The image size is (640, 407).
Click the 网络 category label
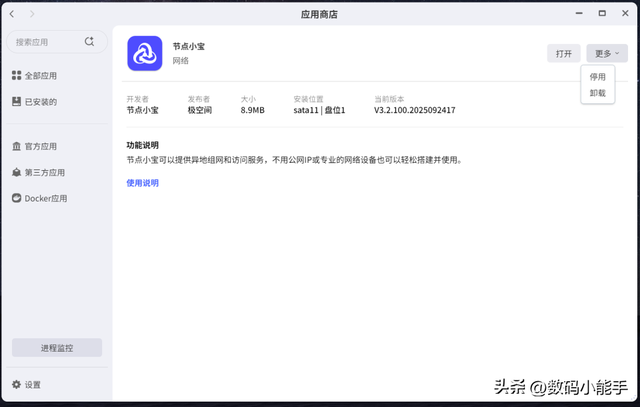(x=180, y=60)
